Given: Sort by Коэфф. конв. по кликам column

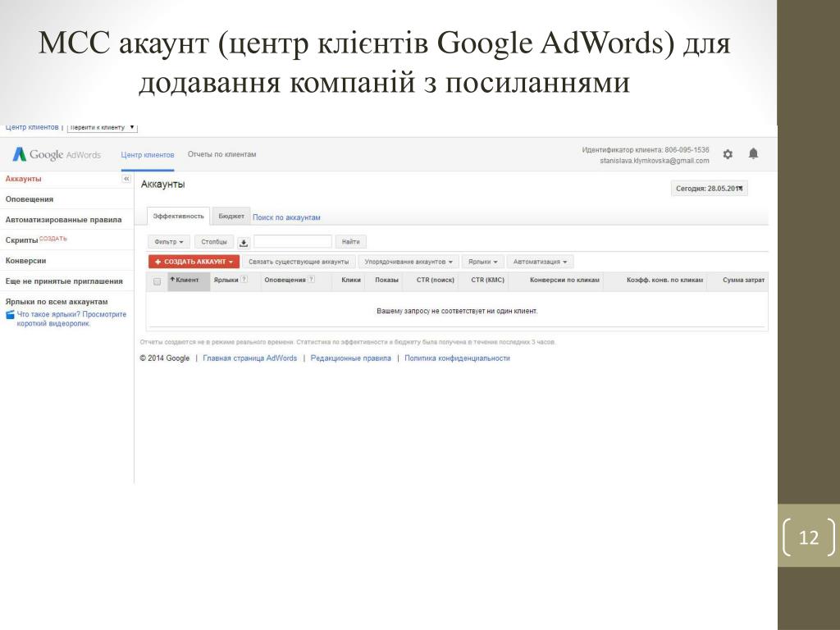Looking at the screenshot, I should click(664, 281).
